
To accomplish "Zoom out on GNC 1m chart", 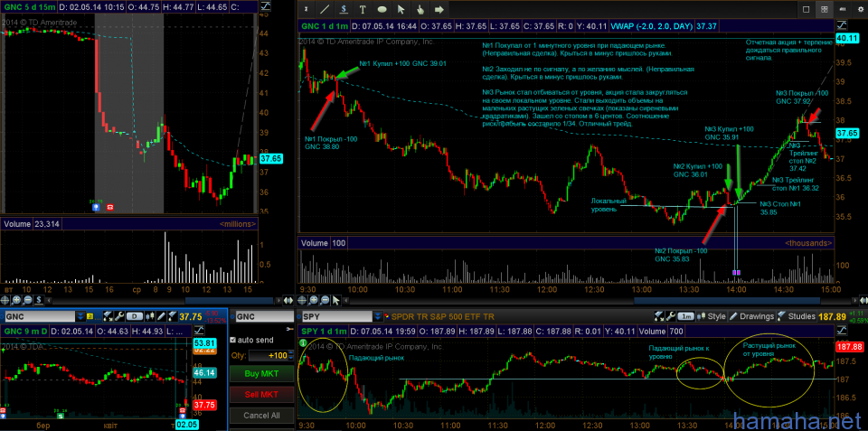I will point(325,300).
